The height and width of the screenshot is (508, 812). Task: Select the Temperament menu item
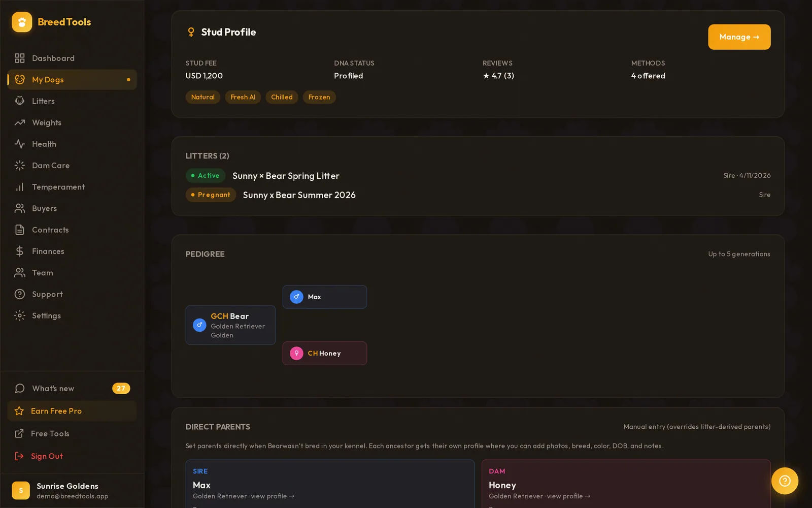click(72, 187)
